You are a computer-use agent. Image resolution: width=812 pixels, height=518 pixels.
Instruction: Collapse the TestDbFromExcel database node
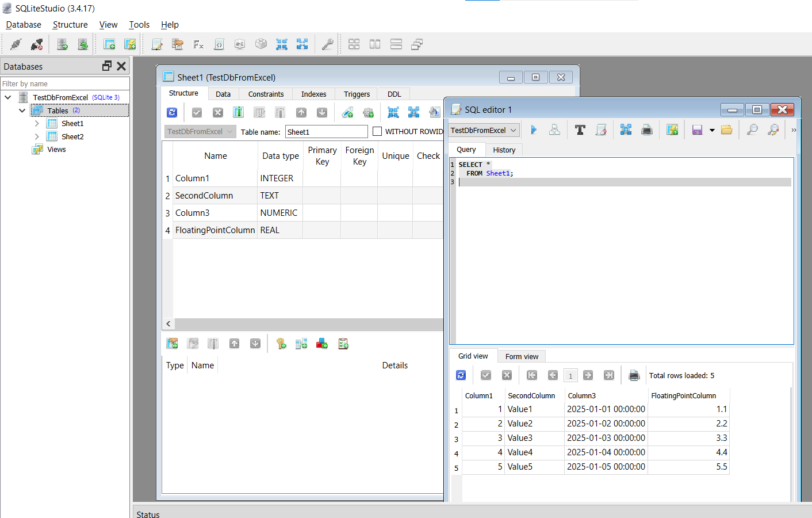[x=8, y=97]
